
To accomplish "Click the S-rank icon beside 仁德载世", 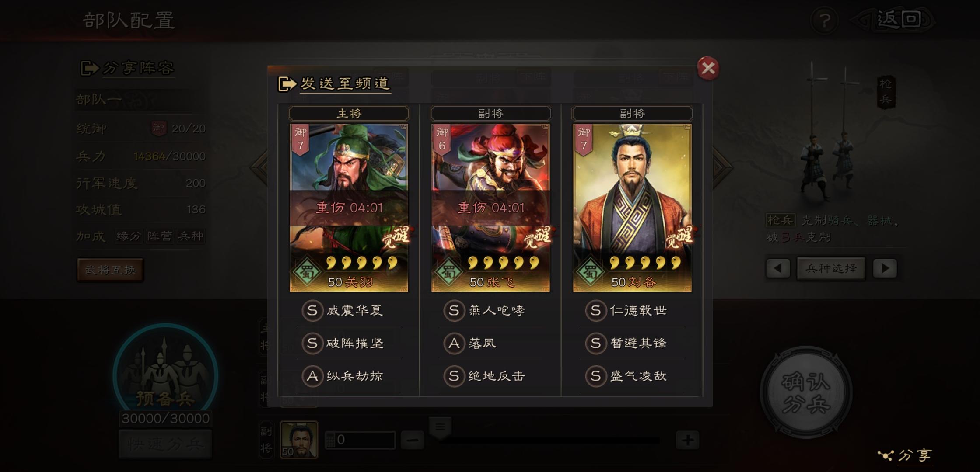I will tap(595, 311).
